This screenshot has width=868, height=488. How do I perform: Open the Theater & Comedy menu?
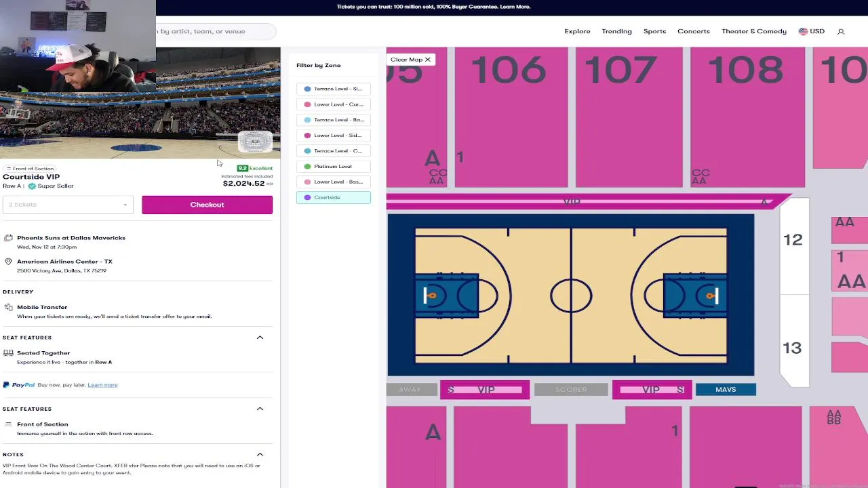pyautogui.click(x=754, y=31)
